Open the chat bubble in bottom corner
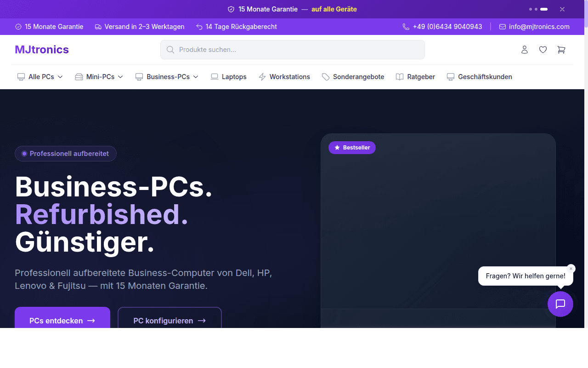Image resolution: width=588 pixels, height=368 pixels. coord(560,304)
